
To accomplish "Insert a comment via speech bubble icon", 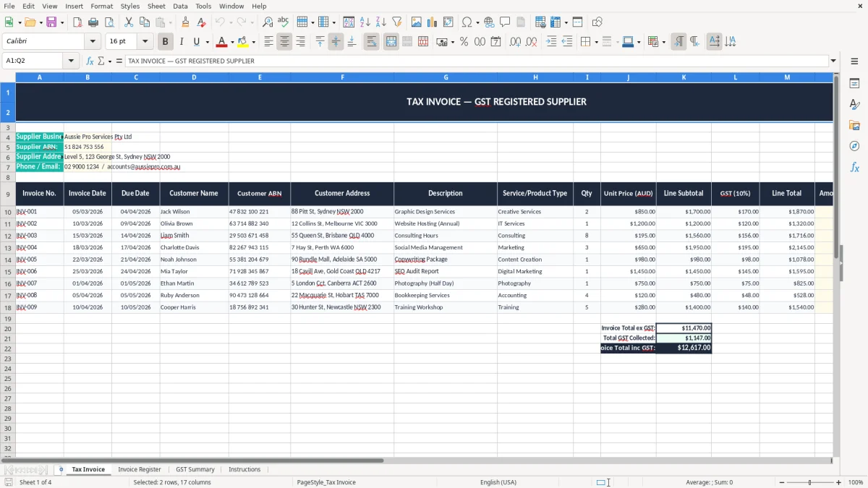I will pyautogui.click(x=505, y=22).
